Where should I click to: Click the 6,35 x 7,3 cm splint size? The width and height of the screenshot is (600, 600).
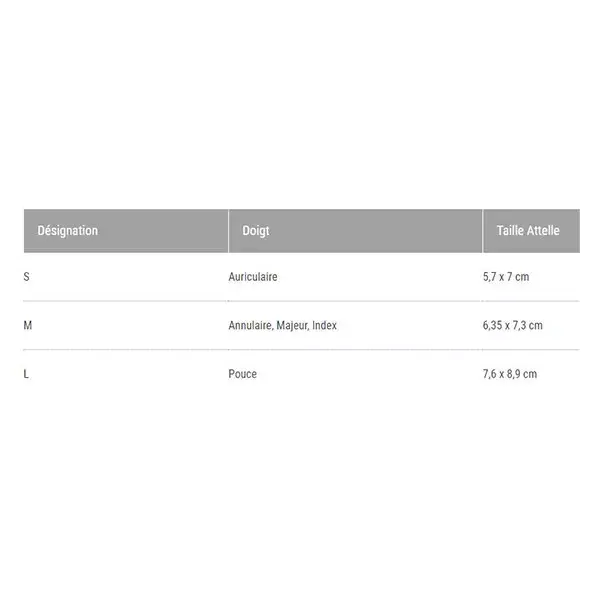512,325
